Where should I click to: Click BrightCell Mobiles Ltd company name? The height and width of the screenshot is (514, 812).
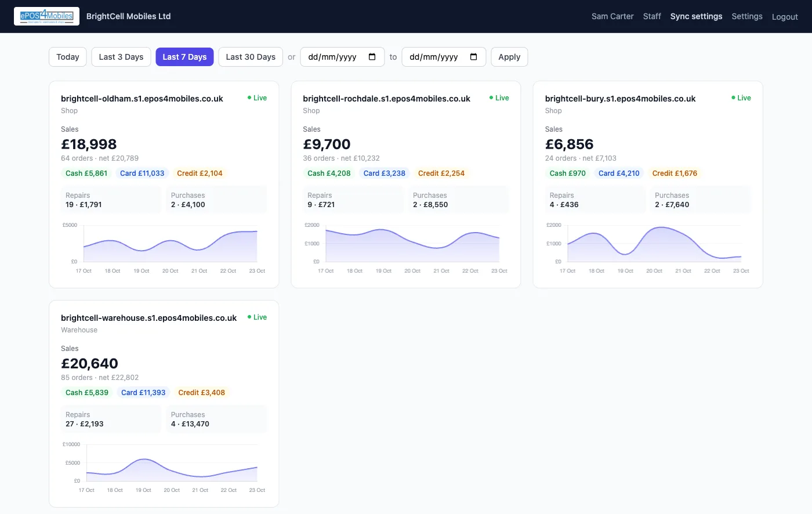click(x=129, y=16)
